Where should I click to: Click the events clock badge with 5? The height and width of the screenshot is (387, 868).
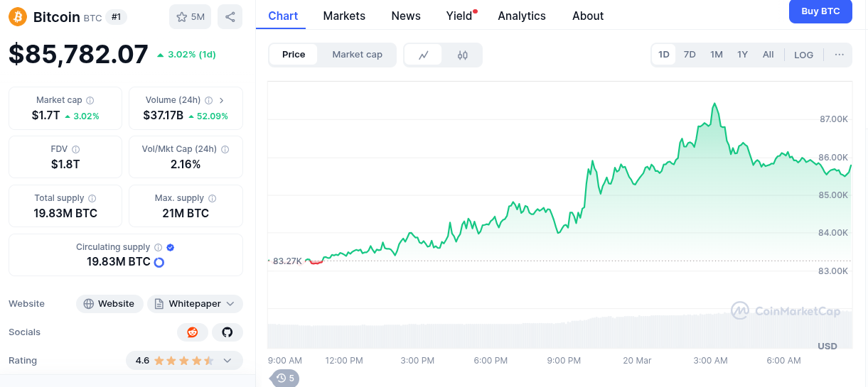pos(286,378)
